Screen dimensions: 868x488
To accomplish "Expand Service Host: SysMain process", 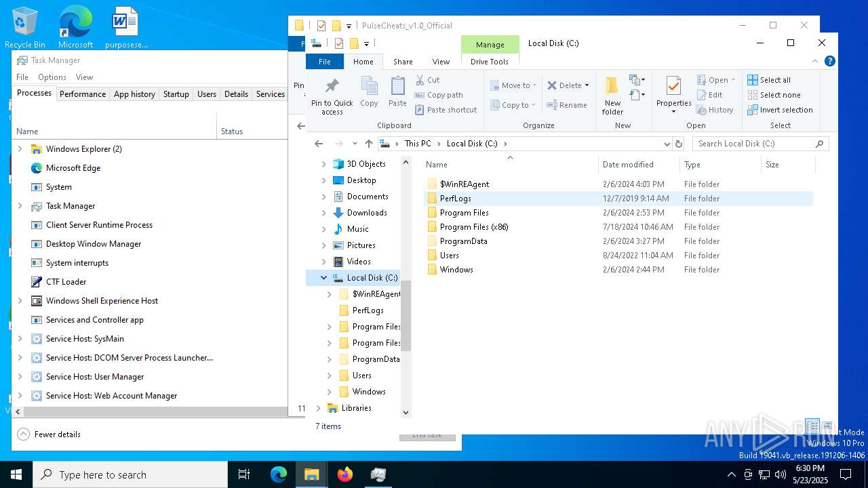I will point(20,339).
